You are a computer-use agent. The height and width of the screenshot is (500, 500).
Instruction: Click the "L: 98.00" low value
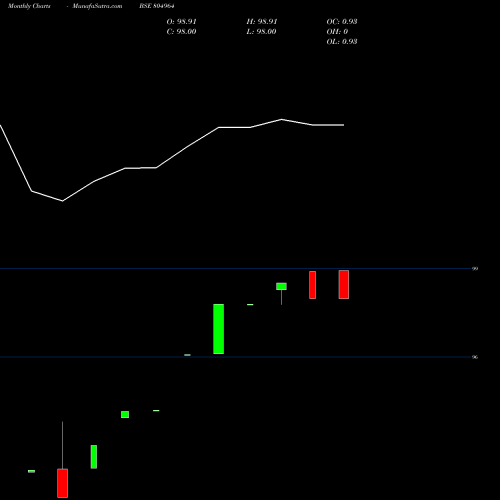pyautogui.click(x=262, y=32)
